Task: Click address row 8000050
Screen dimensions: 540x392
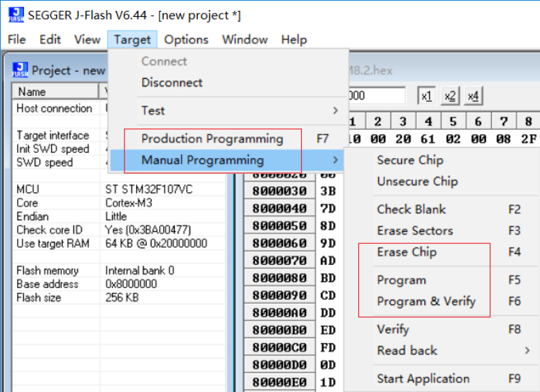Action: coord(280,226)
